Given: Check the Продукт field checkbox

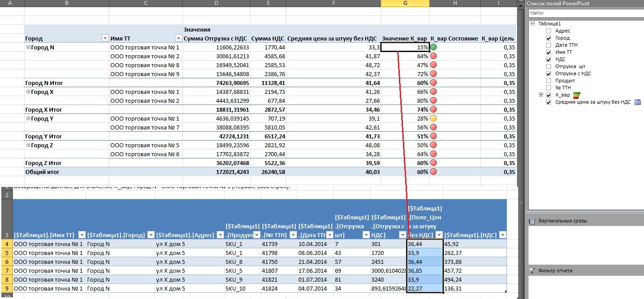Looking at the screenshot, I should coord(548,81).
